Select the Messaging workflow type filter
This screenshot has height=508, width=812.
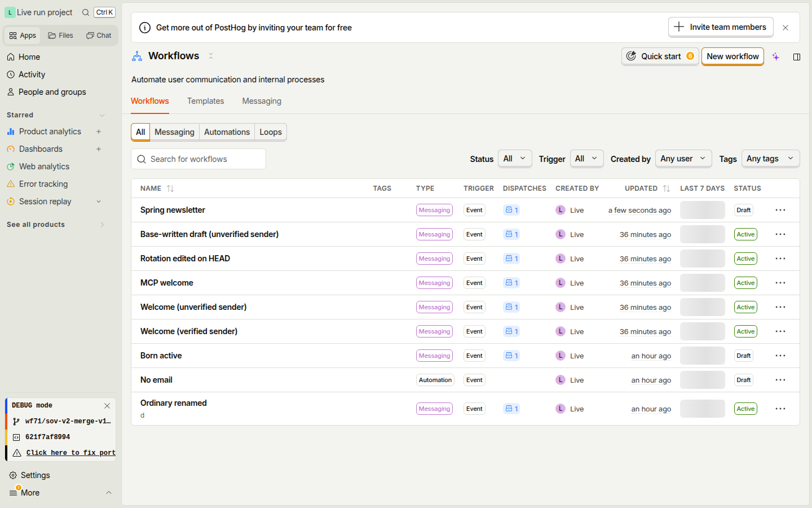coord(174,132)
